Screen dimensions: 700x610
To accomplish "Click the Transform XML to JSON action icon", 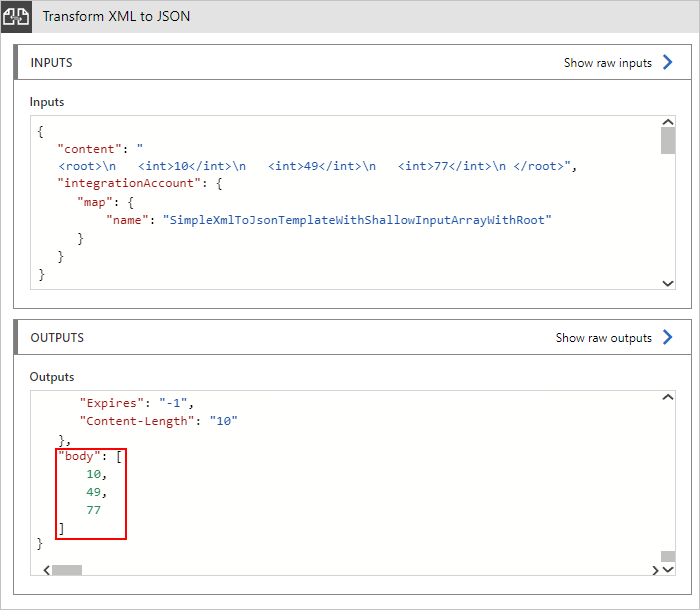I will pyautogui.click(x=16, y=17).
